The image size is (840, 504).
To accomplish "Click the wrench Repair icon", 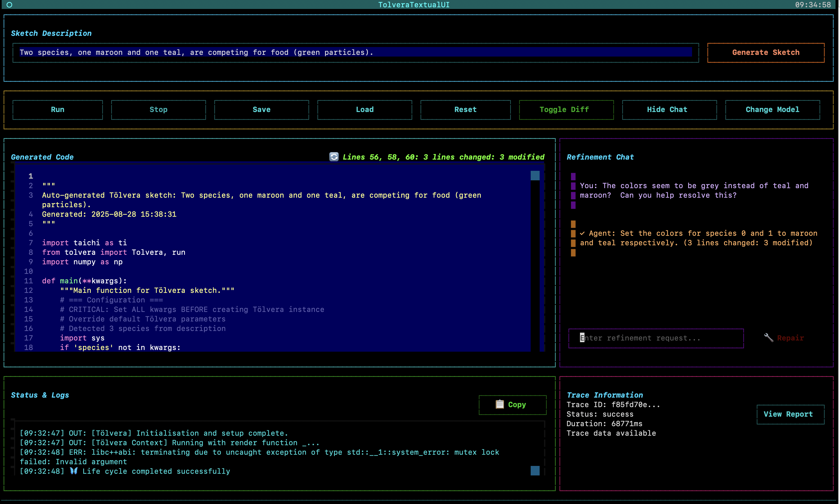I will click(x=768, y=338).
